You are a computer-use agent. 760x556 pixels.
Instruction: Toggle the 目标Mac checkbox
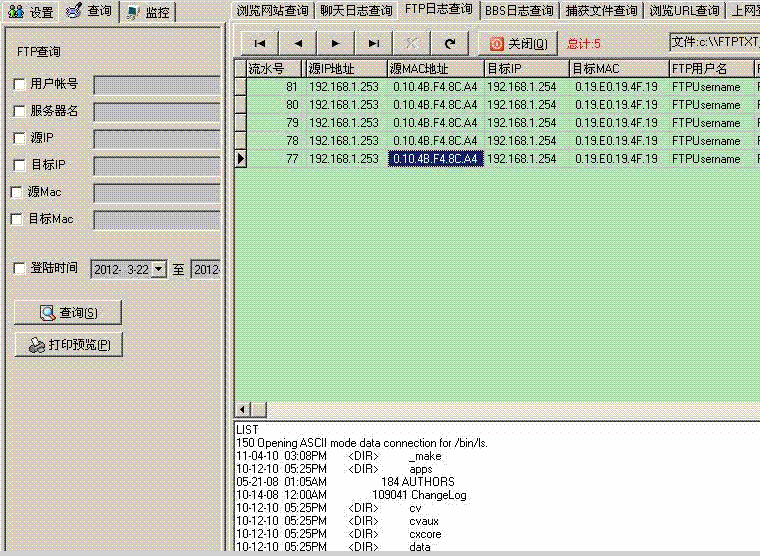pyautogui.click(x=17, y=219)
